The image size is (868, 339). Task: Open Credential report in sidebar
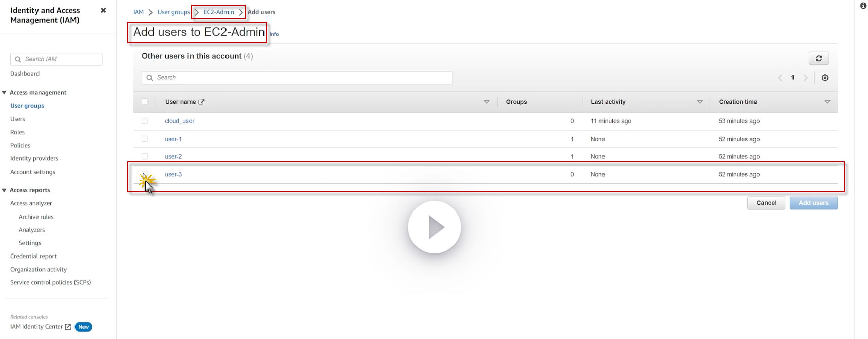(33, 256)
